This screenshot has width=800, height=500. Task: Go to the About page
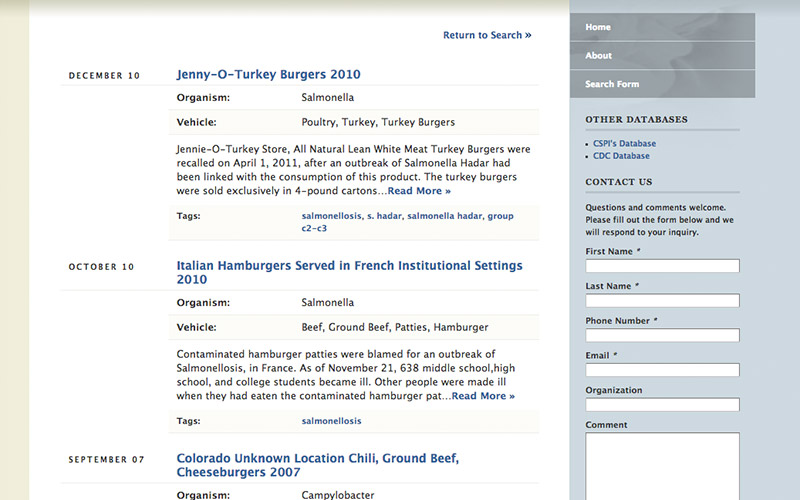598,56
